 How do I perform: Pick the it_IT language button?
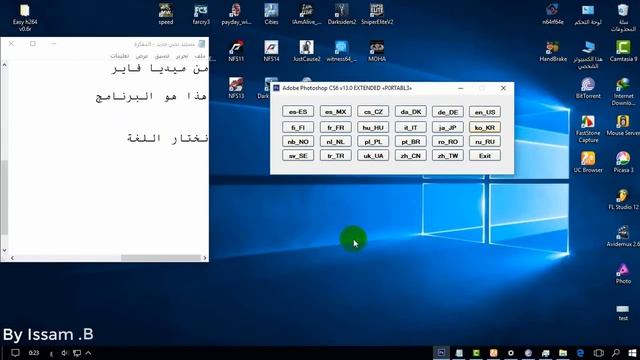pos(411,127)
